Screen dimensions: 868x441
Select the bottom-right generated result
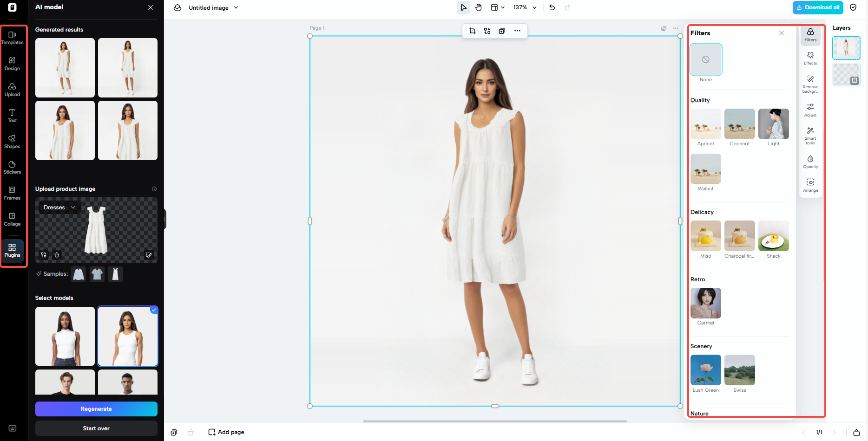click(128, 130)
